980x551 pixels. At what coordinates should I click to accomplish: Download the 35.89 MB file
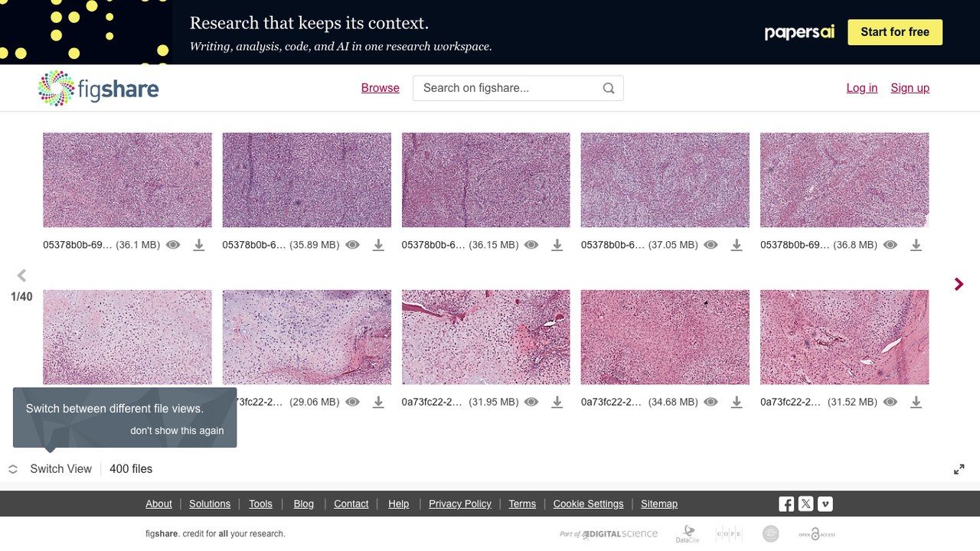(378, 245)
